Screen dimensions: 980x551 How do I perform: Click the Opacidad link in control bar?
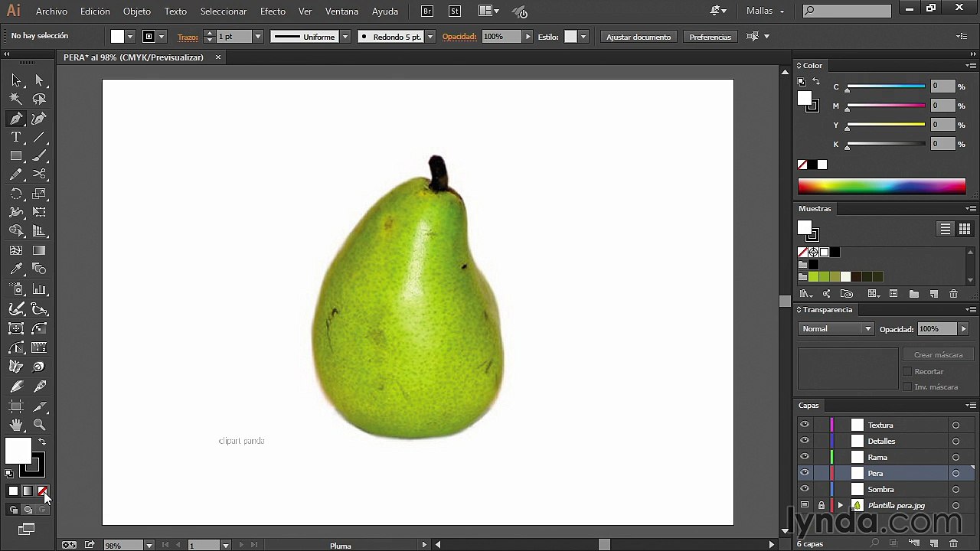[x=459, y=37]
